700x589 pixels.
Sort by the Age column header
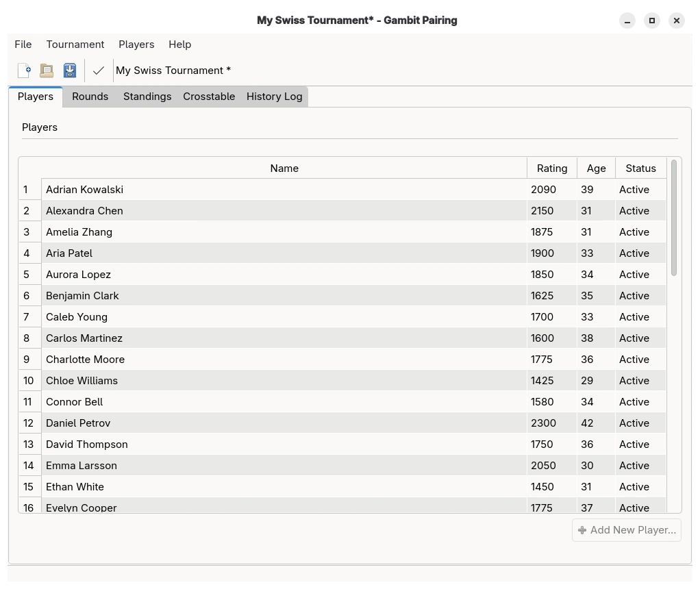click(597, 168)
